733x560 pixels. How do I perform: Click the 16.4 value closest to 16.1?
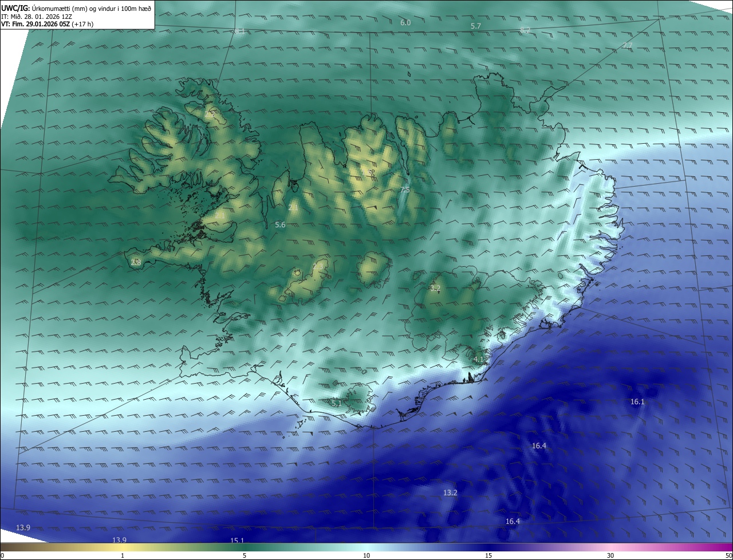coord(539,445)
